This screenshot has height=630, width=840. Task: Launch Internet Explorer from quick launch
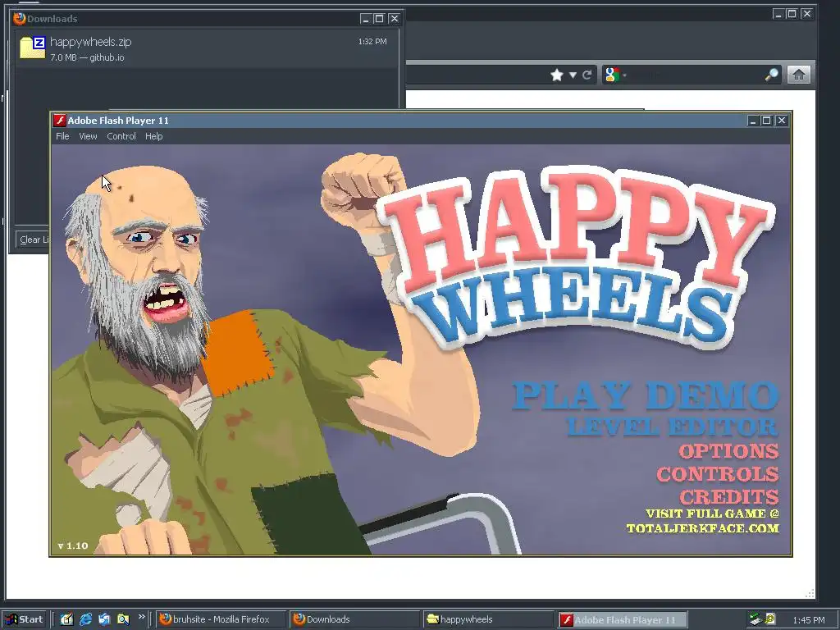(85, 619)
